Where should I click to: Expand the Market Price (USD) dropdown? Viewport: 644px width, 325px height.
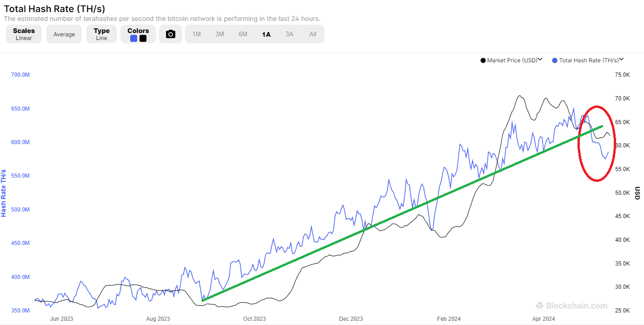click(540, 60)
